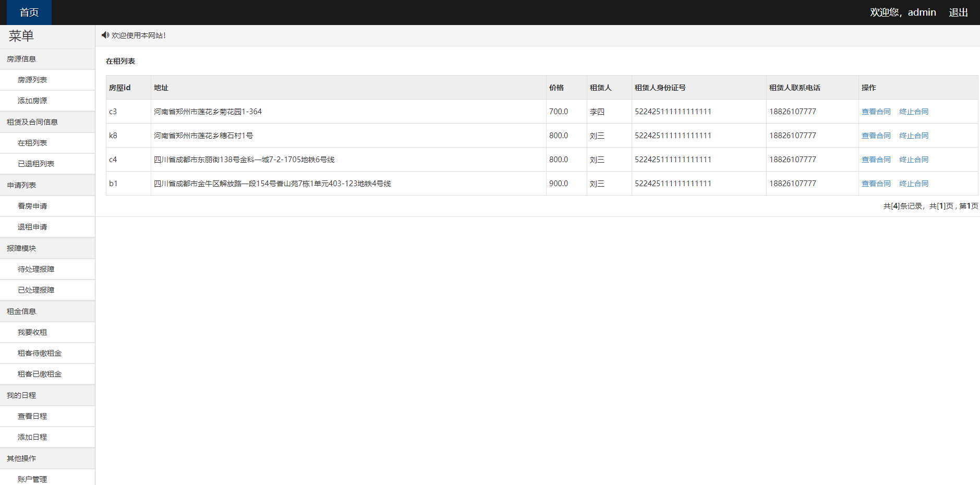The width and height of the screenshot is (980, 485).
Task: Collapse the 房源信息 menu section
Action: 47,59
